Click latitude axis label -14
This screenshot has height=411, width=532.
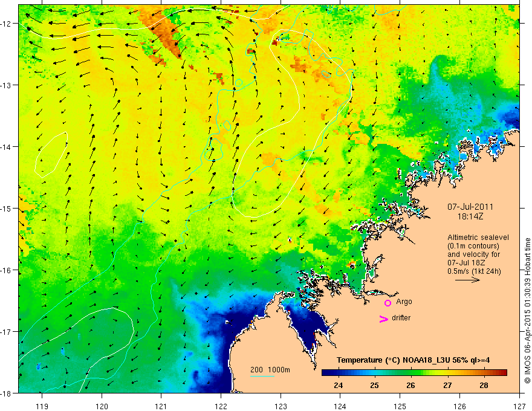6,147
